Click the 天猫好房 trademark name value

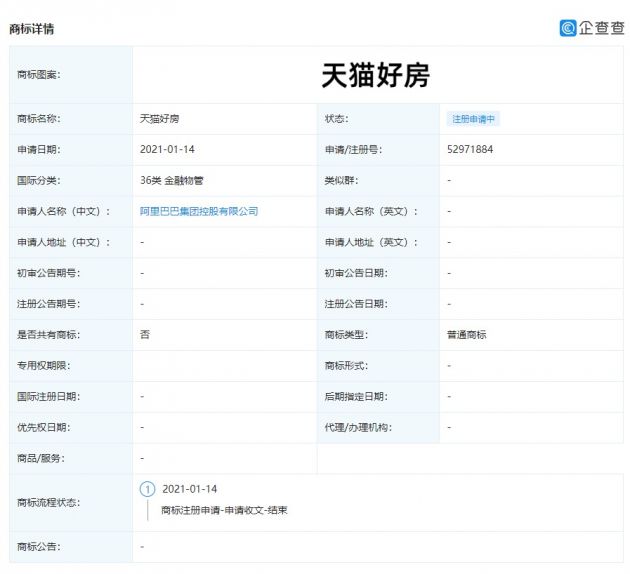160,119
